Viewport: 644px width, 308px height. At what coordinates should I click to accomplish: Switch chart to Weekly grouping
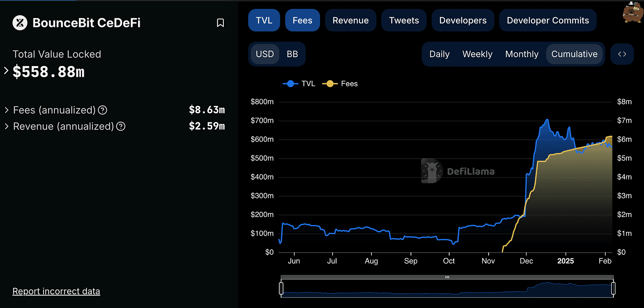(x=477, y=54)
